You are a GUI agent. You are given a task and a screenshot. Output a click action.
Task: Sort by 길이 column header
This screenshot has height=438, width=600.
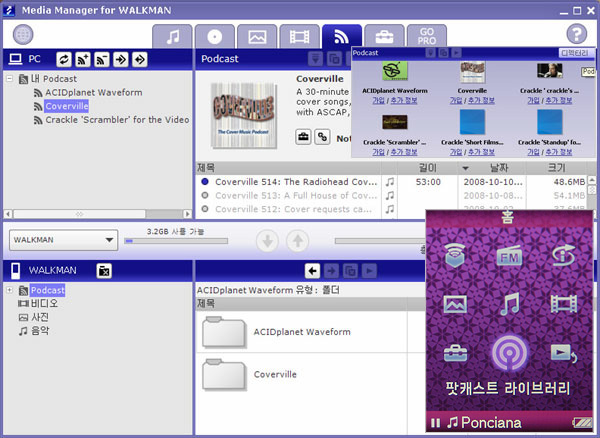tap(428, 168)
